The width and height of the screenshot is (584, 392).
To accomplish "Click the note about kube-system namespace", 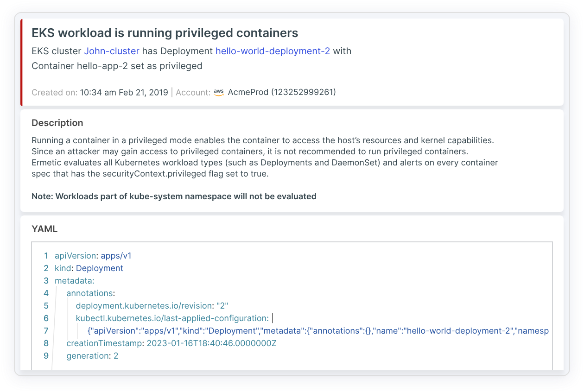I will [174, 196].
